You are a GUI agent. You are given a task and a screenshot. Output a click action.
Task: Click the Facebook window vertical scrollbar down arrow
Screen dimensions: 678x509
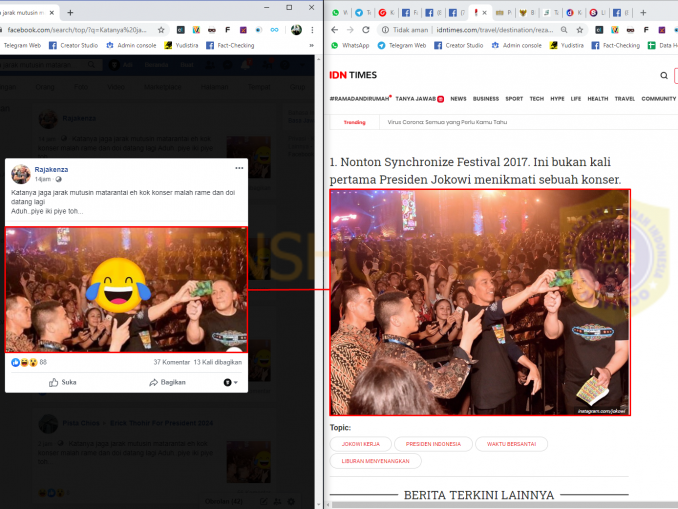tap(319, 505)
